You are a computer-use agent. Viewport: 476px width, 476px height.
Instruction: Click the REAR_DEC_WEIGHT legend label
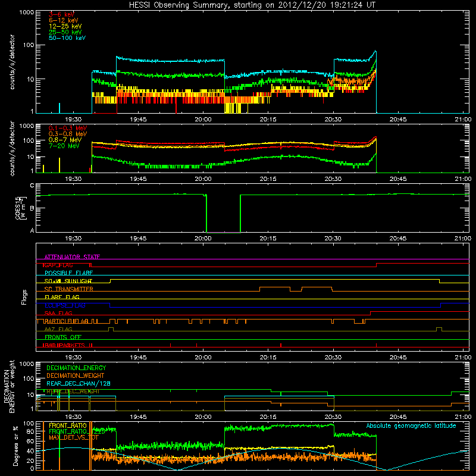tap(73, 392)
